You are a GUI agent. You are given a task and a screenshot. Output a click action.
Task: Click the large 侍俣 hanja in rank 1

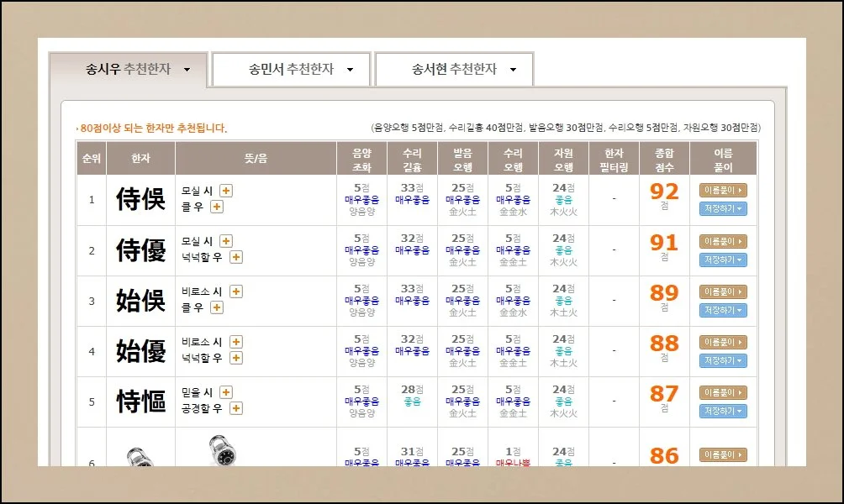click(x=140, y=200)
